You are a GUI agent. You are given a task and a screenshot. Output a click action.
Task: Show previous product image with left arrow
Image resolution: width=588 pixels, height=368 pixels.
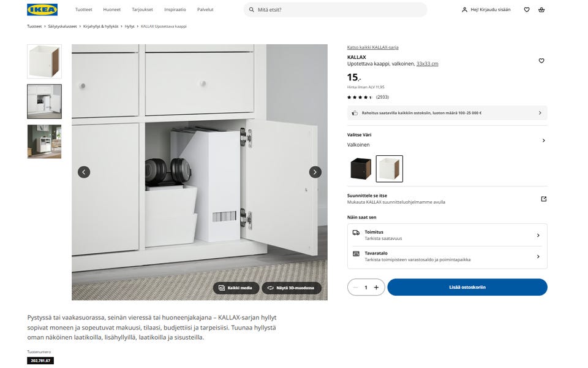click(84, 172)
